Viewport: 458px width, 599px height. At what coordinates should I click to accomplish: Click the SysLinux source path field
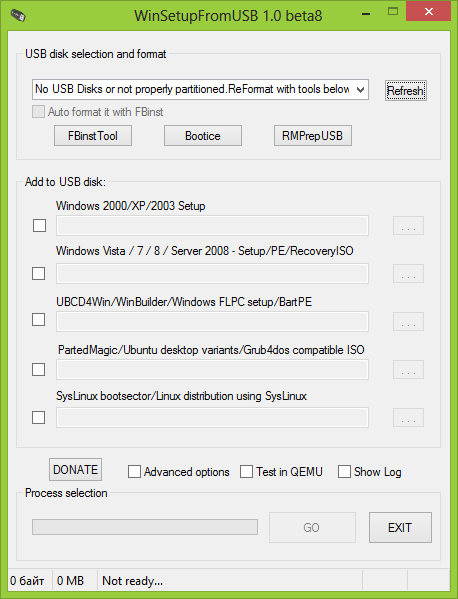click(212, 418)
